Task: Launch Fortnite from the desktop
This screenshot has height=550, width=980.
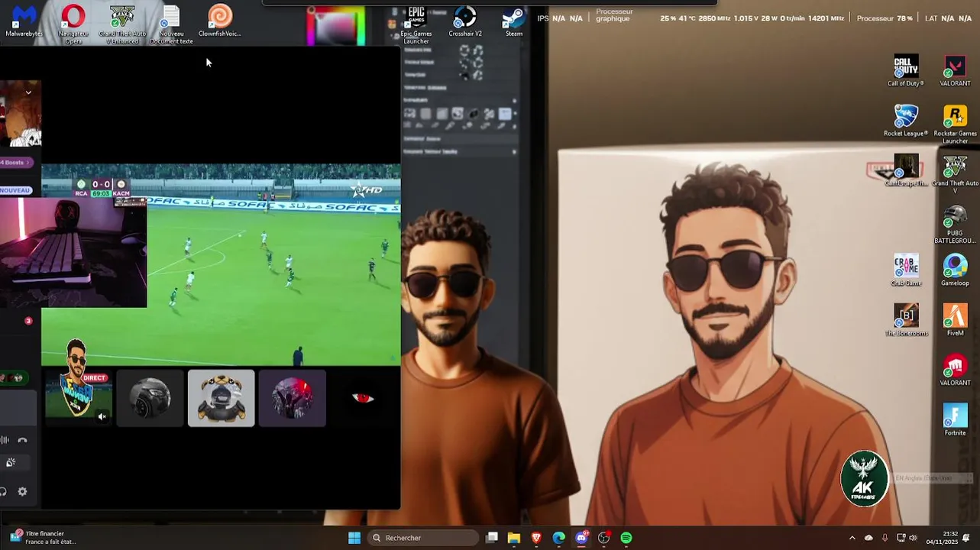Action: coord(955,420)
